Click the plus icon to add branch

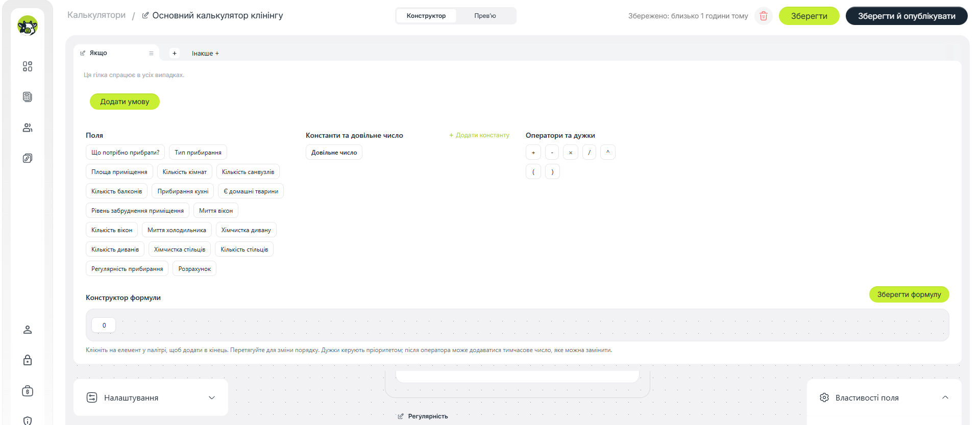tap(175, 53)
